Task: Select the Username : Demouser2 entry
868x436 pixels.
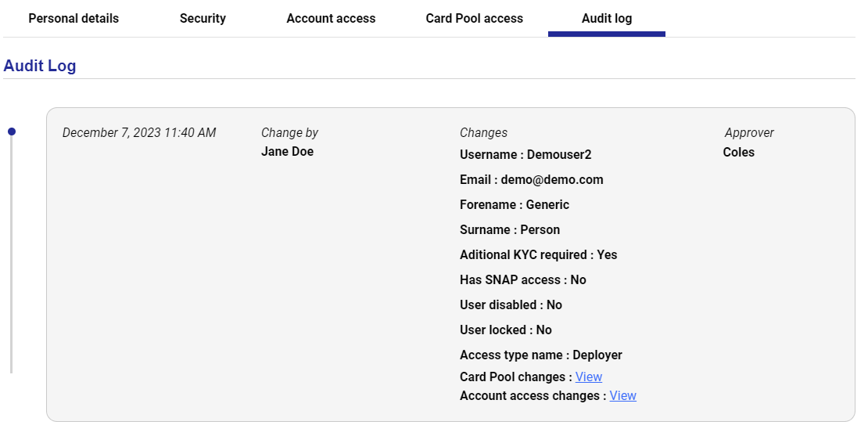Action: click(525, 154)
